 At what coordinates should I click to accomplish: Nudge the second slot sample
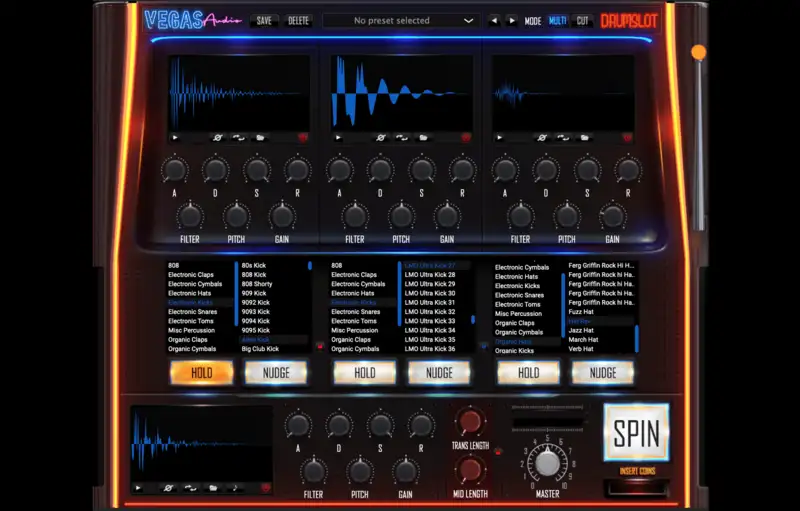click(439, 373)
